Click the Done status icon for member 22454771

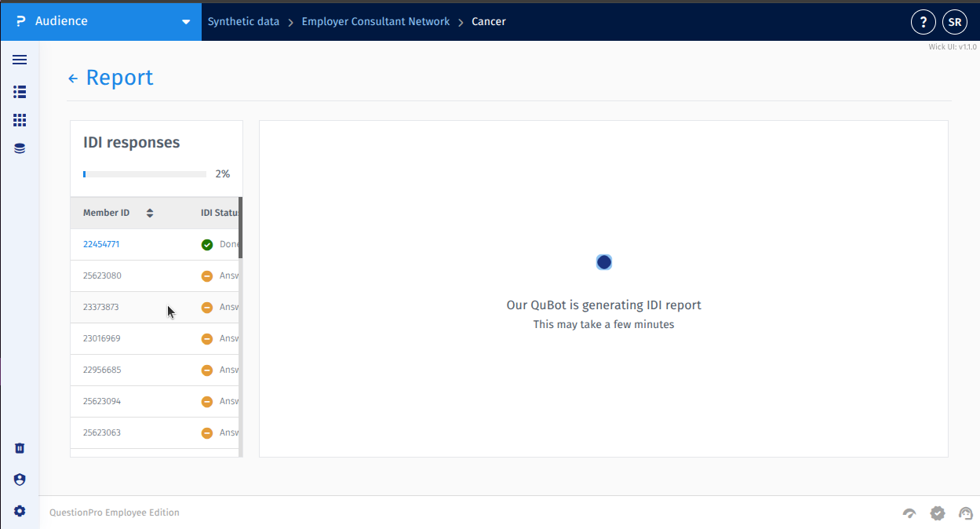(206, 244)
